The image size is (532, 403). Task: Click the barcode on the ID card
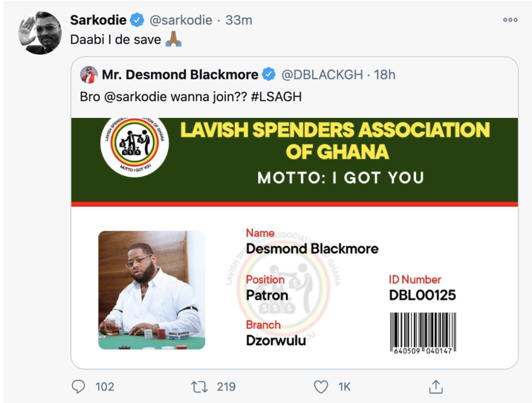click(x=422, y=332)
